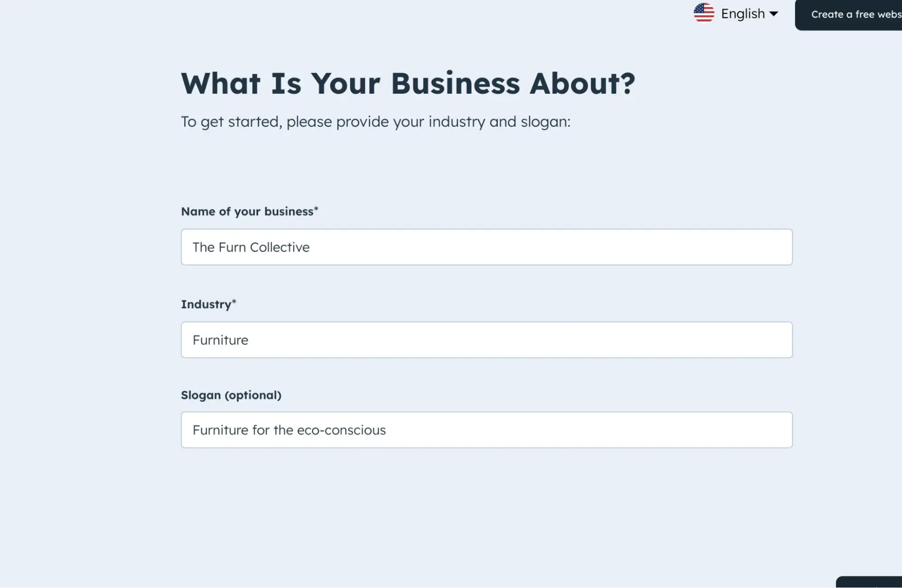
Task: Click the "Slogan (optional)" label
Action: pyautogui.click(x=231, y=395)
